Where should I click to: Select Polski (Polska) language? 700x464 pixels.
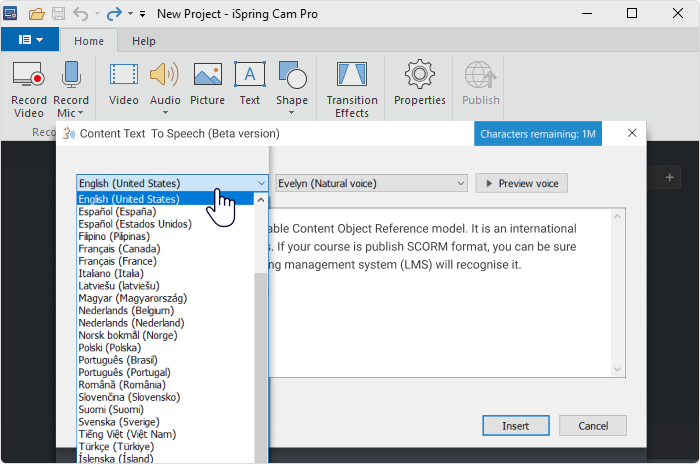coord(165,347)
